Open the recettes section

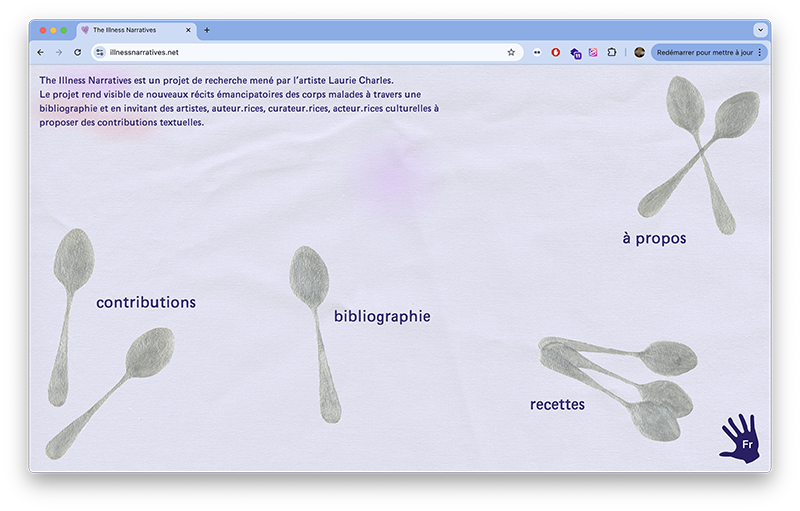pyautogui.click(x=557, y=404)
